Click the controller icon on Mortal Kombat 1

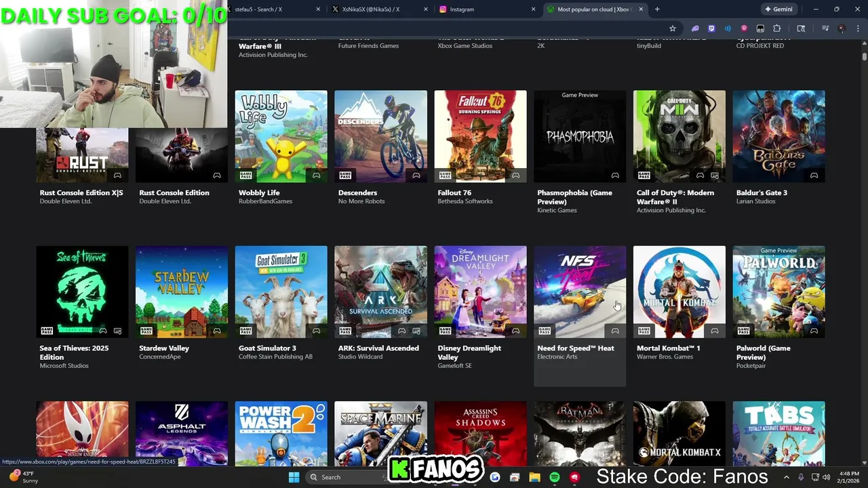point(714,331)
